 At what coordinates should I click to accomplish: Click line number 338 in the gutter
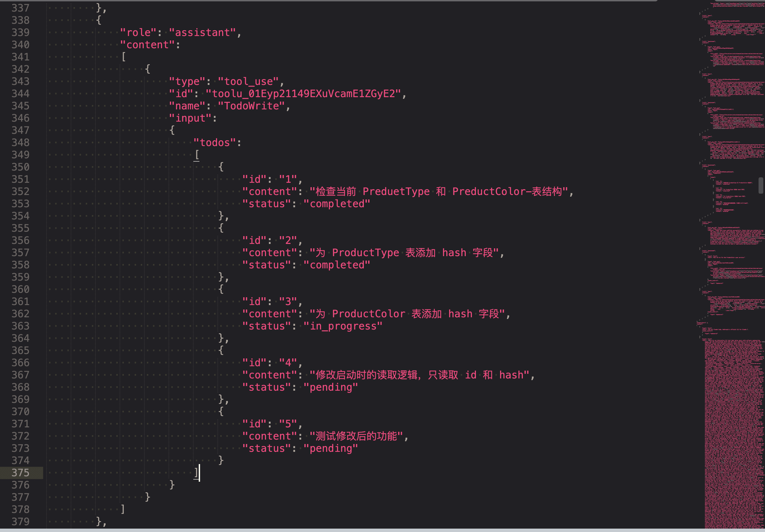click(20, 20)
